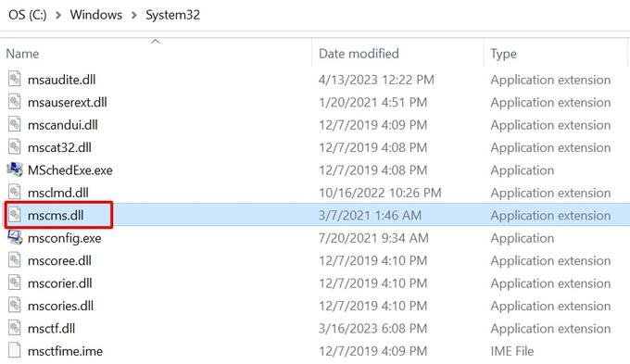Click the msaudite.dll file icon
The image size is (630, 364).
tap(15, 79)
